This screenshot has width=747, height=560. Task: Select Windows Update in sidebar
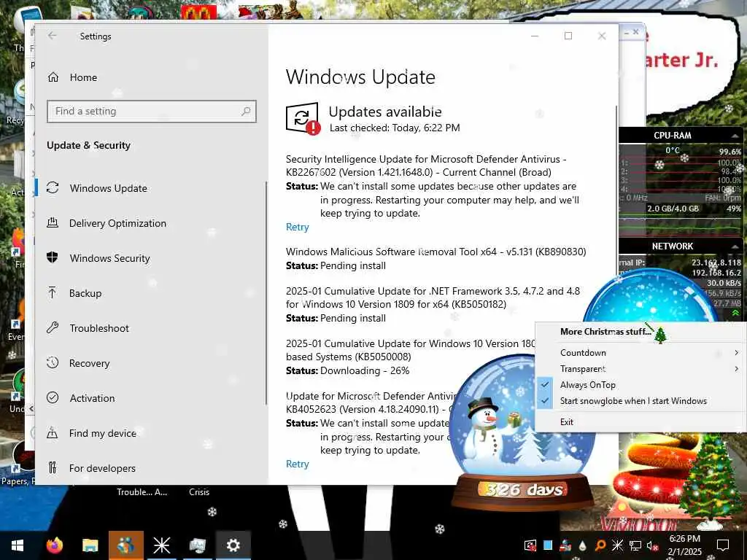tap(108, 188)
